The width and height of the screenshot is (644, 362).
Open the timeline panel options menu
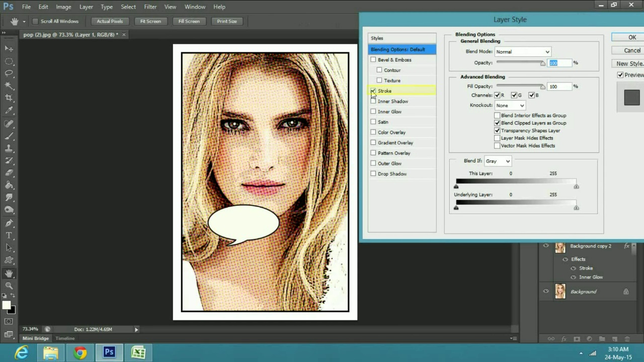coord(513,338)
